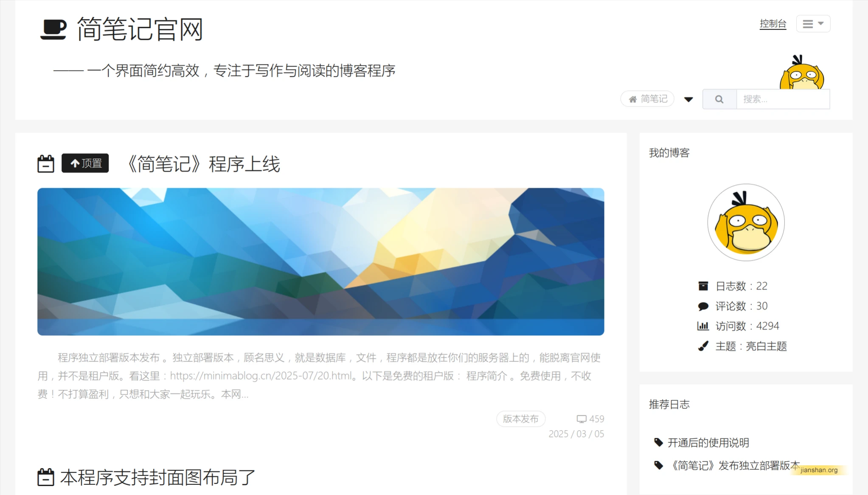This screenshot has height=495, width=868.
Task: Click the post date 2025 / 03 / 05
Action: (576, 434)
